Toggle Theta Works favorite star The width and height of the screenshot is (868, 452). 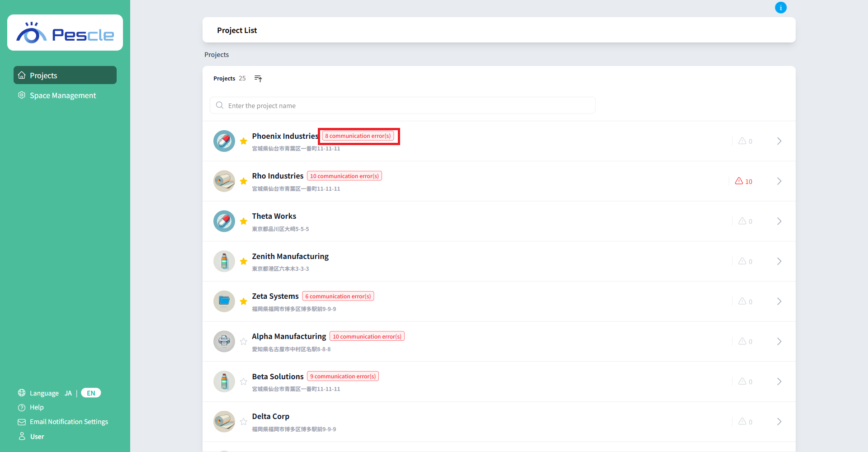tap(244, 221)
